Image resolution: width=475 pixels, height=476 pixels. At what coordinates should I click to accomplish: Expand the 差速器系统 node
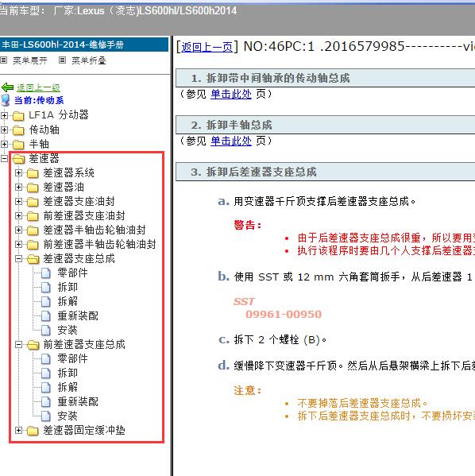point(18,172)
